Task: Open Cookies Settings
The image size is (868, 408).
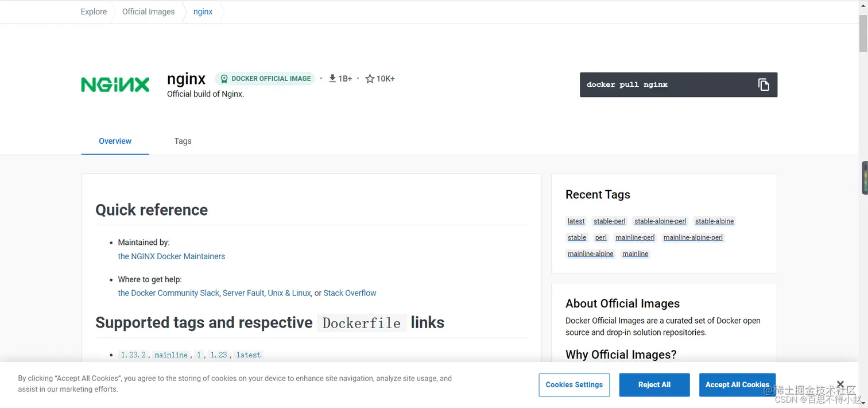Action: [574, 385]
